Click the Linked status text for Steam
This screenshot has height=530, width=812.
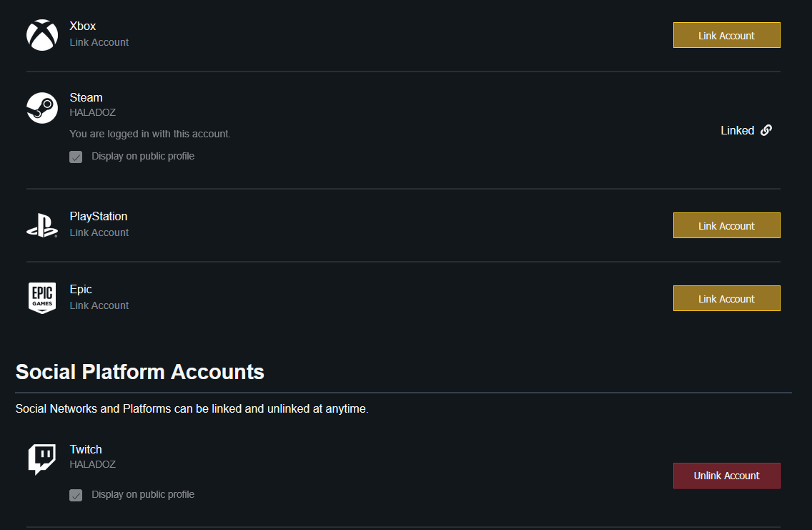pos(737,130)
